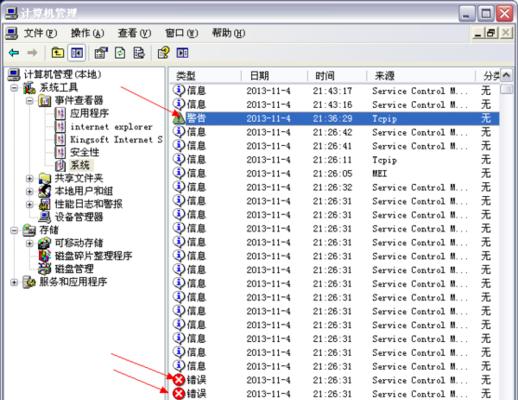Expand the 服务和应用程序 tree node
Viewport: 518px width, 400px height.
pyautogui.click(x=14, y=282)
